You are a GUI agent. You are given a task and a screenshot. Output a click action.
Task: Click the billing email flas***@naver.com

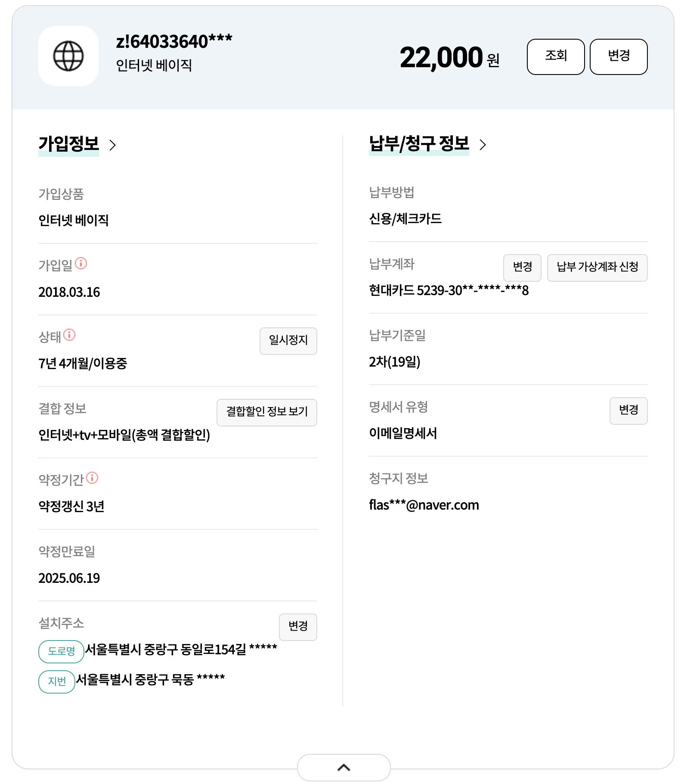tap(424, 505)
